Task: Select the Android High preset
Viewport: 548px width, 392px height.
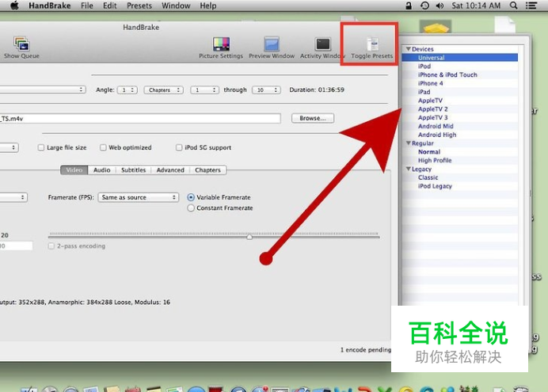Action: point(459,135)
